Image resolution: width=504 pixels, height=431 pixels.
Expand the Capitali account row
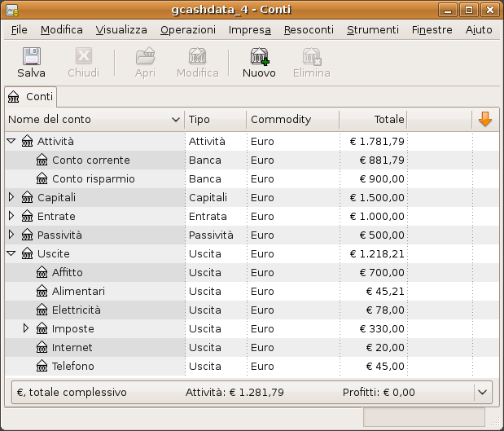point(11,197)
